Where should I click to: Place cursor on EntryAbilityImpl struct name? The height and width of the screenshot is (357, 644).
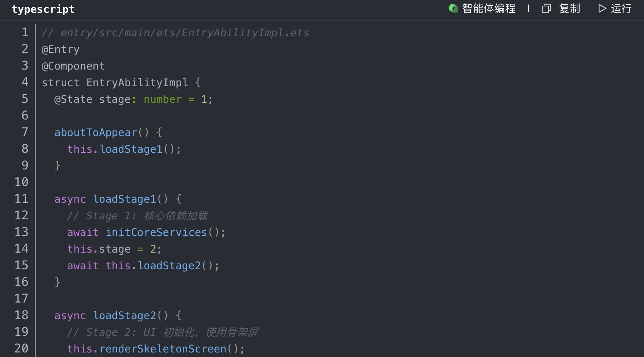click(x=137, y=83)
